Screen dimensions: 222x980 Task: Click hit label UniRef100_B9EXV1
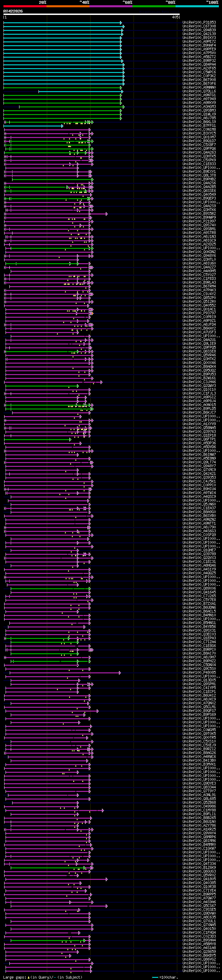tap(199, 172)
